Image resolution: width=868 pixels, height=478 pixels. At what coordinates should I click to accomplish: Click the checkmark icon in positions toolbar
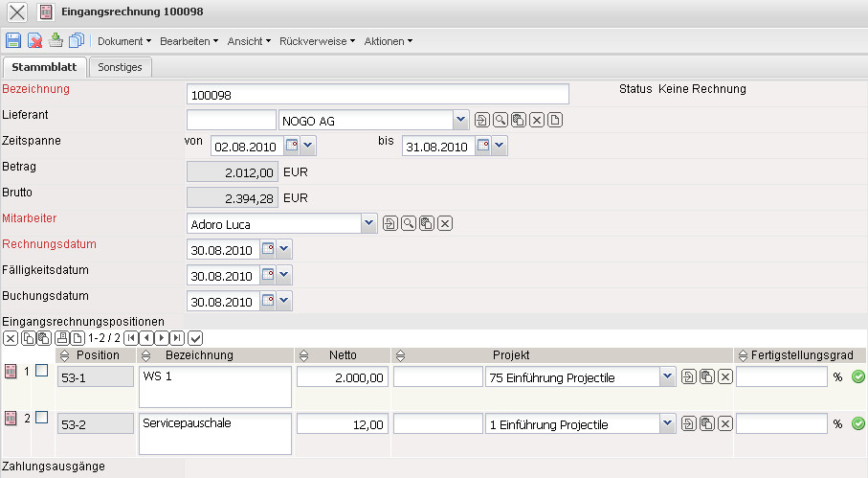click(x=196, y=338)
